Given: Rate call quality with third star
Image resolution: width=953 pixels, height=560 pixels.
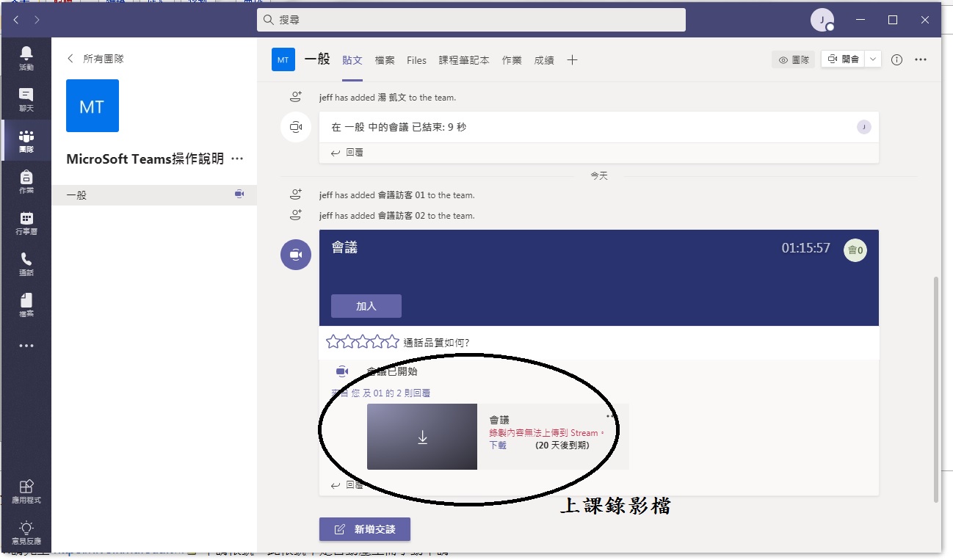Looking at the screenshot, I should pyautogui.click(x=363, y=341).
